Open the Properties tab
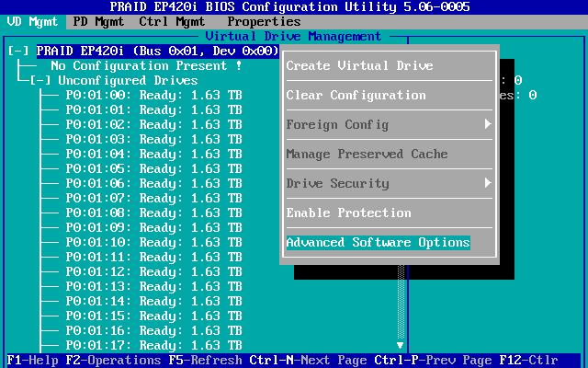The image size is (588, 368). click(264, 22)
